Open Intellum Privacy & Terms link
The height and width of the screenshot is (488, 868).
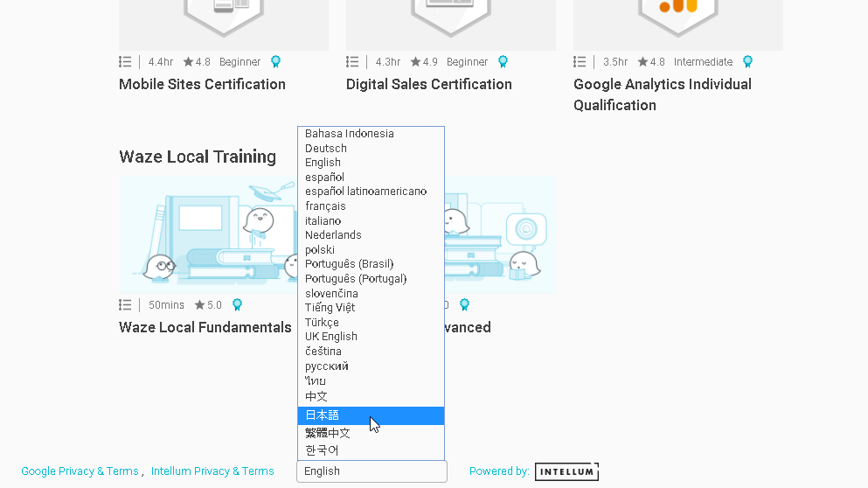[x=212, y=471]
